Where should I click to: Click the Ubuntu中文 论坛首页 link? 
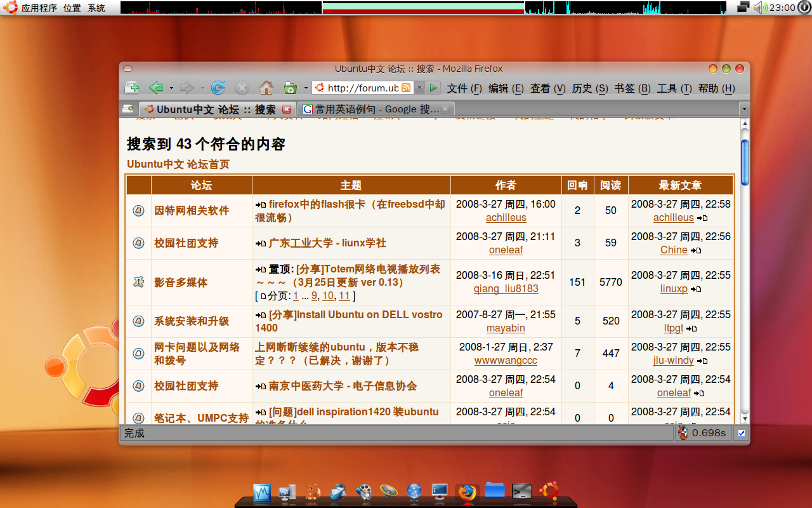tap(178, 164)
